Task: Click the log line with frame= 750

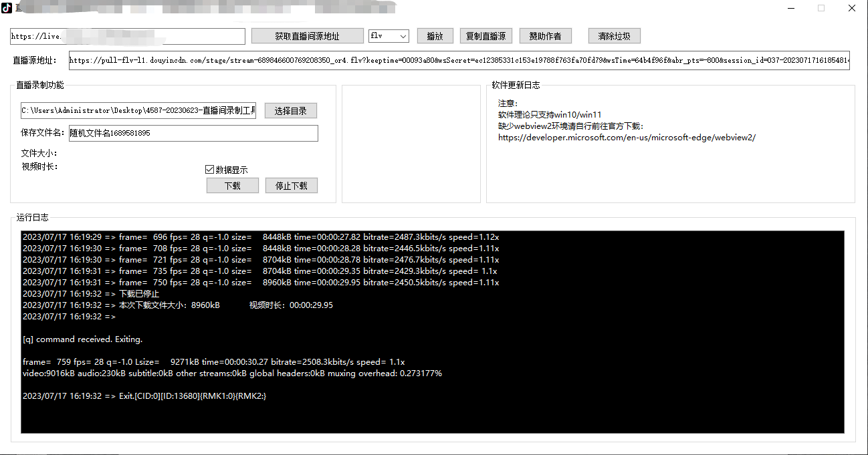Action: pyautogui.click(x=261, y=283)
